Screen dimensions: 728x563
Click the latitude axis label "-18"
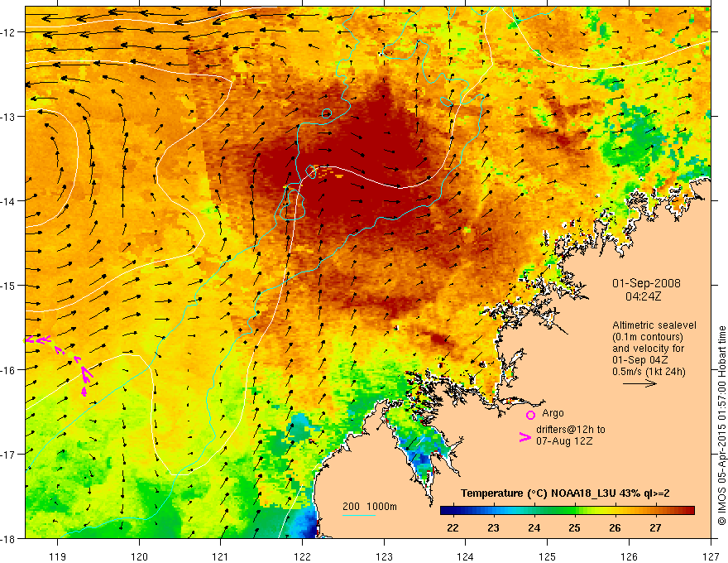click(8, 539)
